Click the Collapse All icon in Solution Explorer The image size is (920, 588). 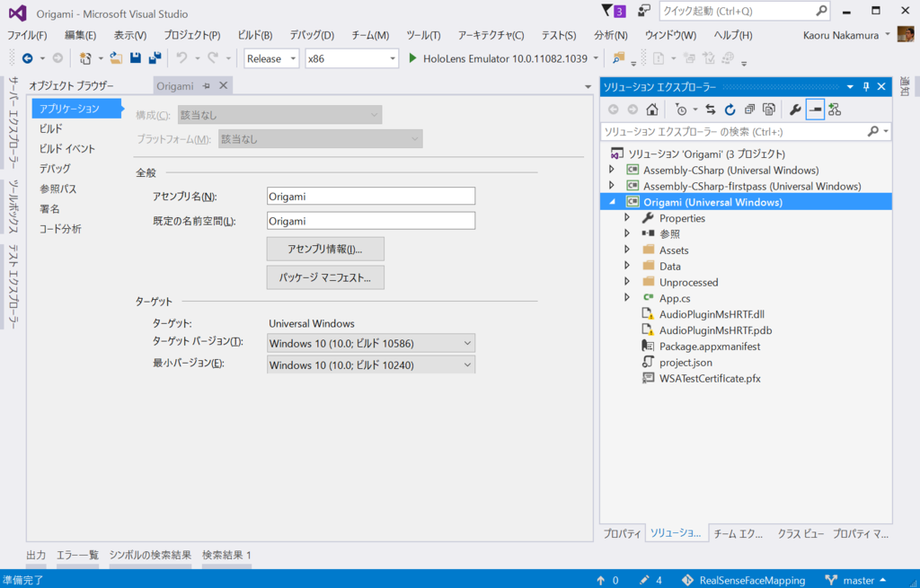[749, 110]
